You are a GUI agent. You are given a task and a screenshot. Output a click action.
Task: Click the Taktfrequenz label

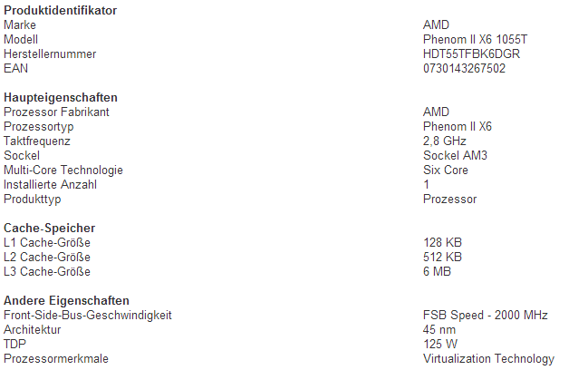pyautogui.click(x=37, y=141)
